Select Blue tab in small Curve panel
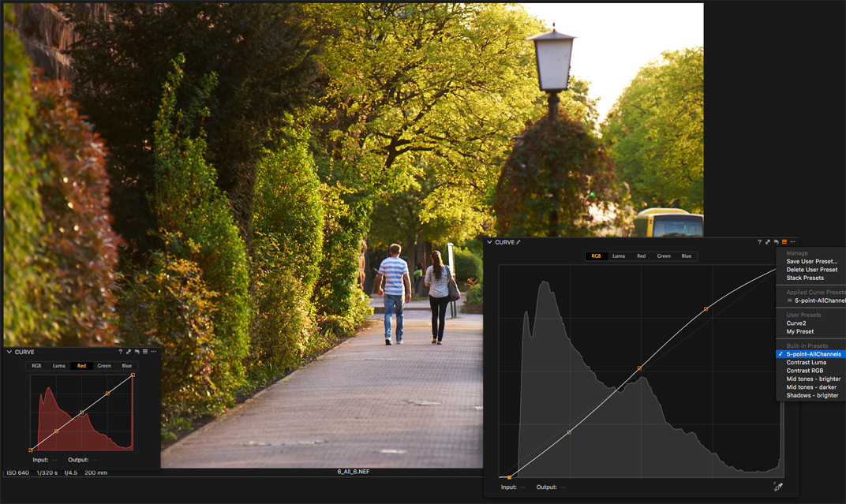Screen dimensions: 846x504 (x=127, y=366)
